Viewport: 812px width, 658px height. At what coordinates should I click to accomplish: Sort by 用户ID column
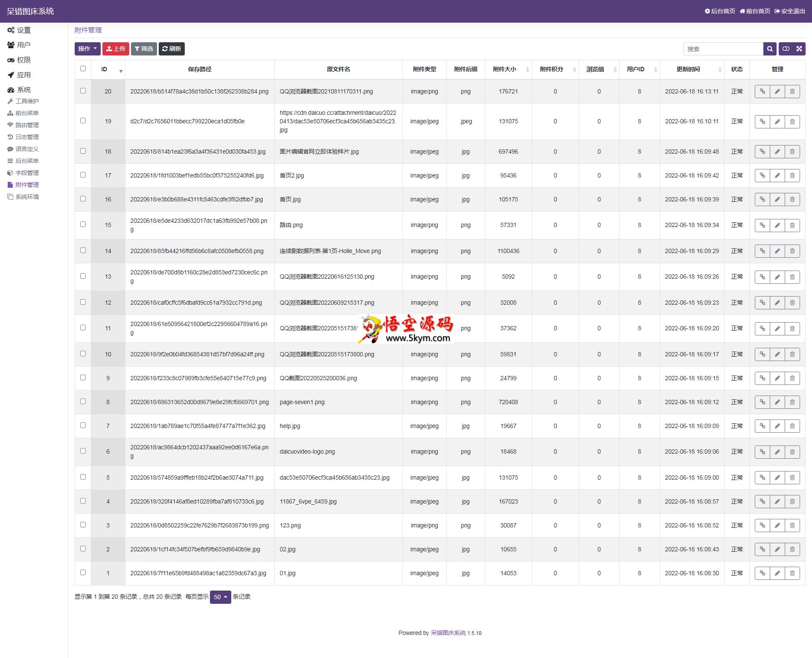click(639, 69)
